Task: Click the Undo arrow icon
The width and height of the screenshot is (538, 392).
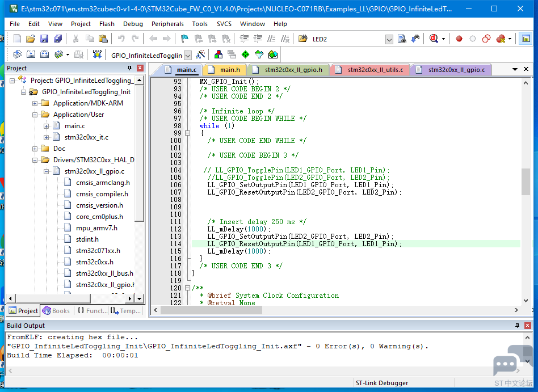Action: (x=121, y=39)
